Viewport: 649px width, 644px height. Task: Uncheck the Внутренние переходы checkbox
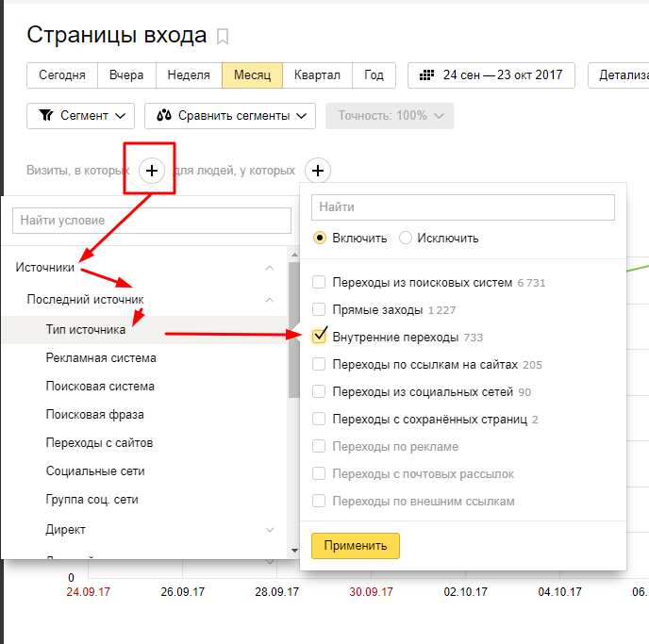[x=319, y=337]
